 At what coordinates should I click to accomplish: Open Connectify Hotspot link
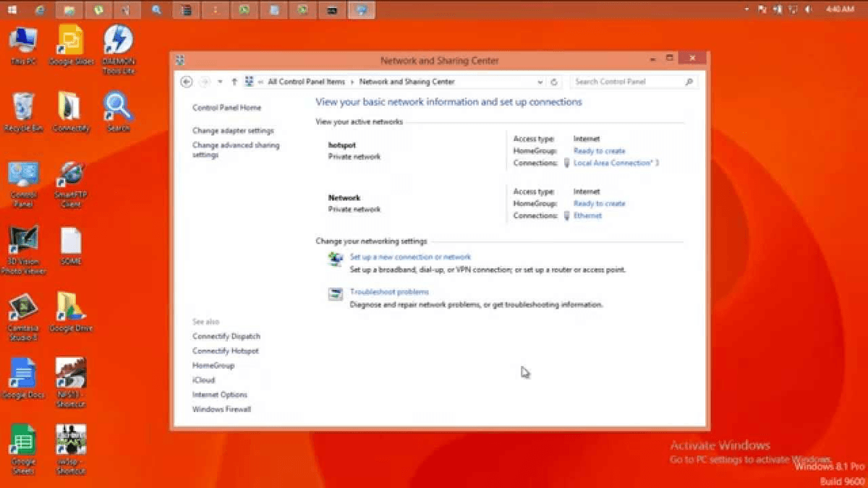tap(226, 351)
